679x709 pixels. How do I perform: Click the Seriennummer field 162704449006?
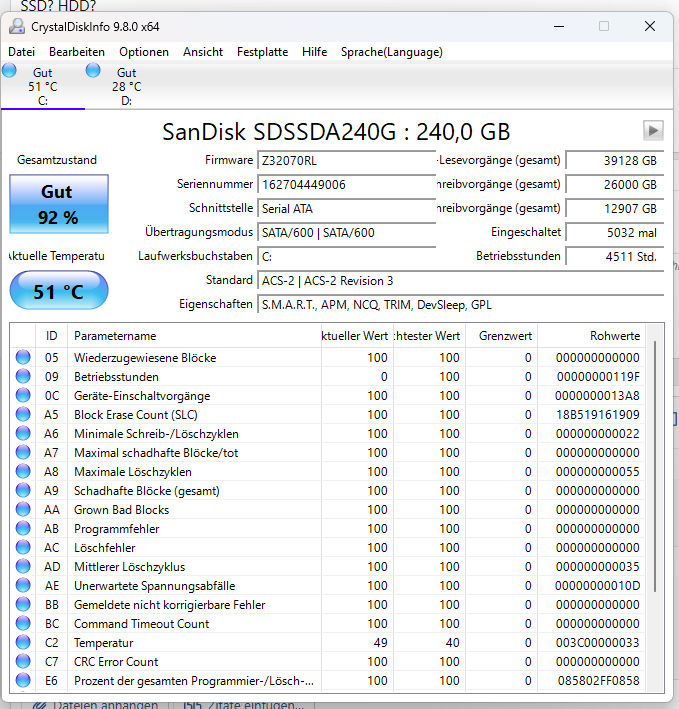click(346, 184)
